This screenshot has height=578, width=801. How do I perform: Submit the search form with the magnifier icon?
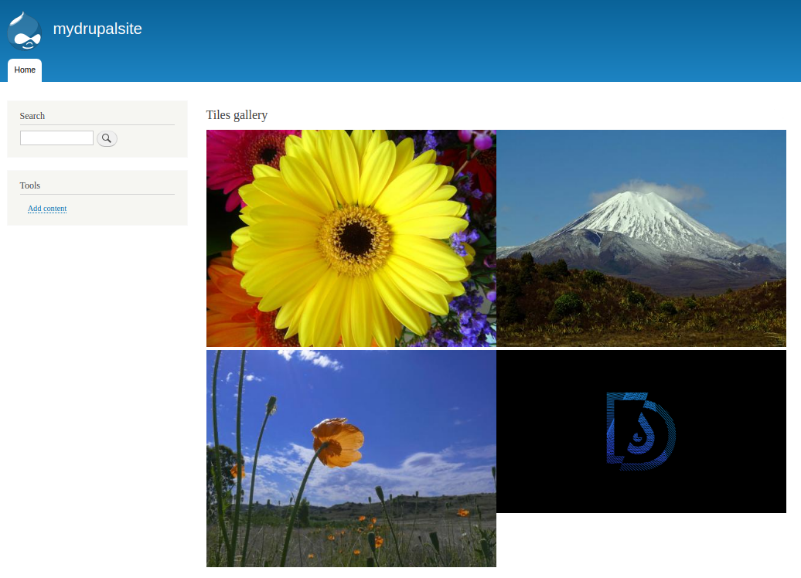[x=106, y=138]
